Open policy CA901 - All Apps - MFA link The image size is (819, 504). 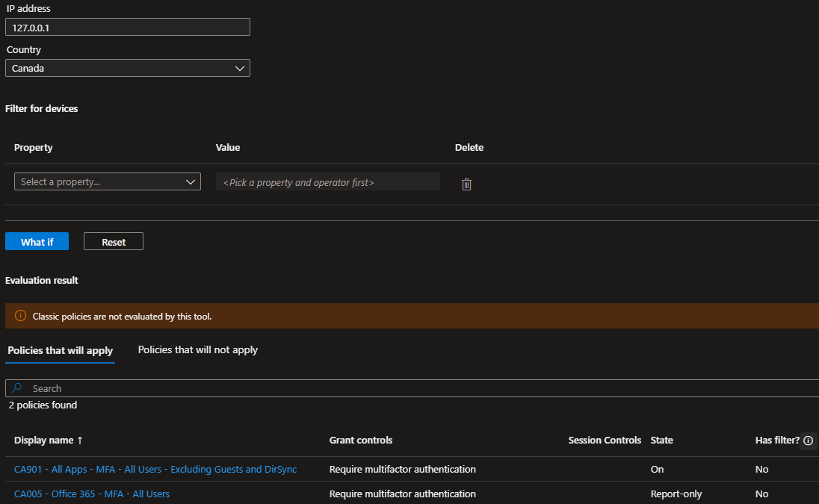155,469
